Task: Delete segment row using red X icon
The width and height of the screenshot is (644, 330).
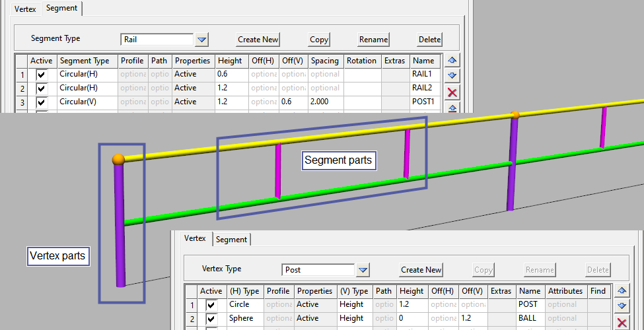Action: pos(452,92)
